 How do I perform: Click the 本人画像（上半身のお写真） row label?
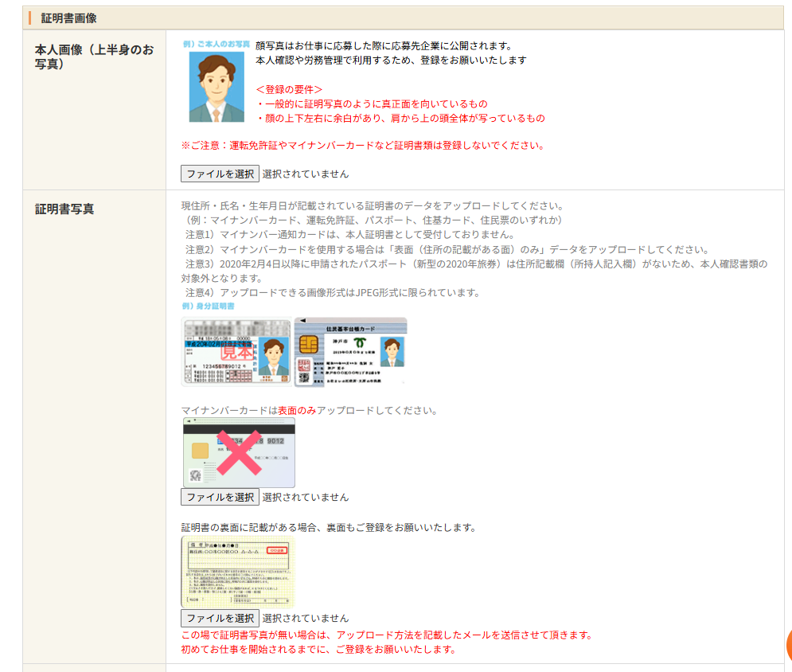pos(94,56)
